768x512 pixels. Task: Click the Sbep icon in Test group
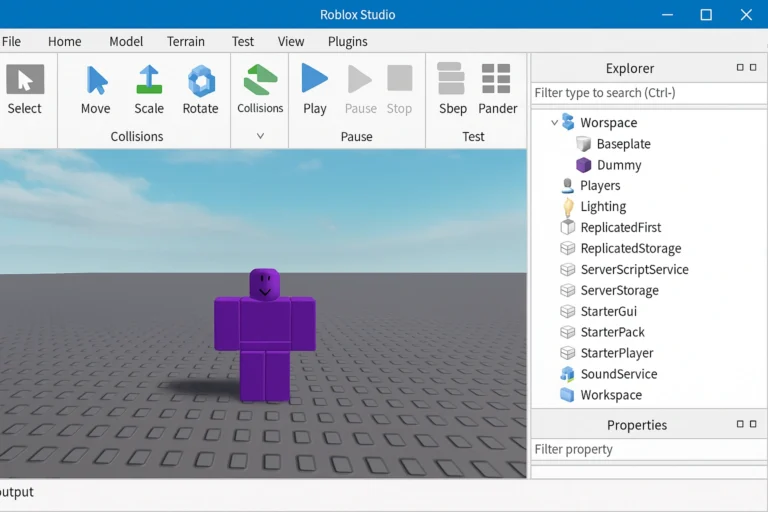point(452,90)
